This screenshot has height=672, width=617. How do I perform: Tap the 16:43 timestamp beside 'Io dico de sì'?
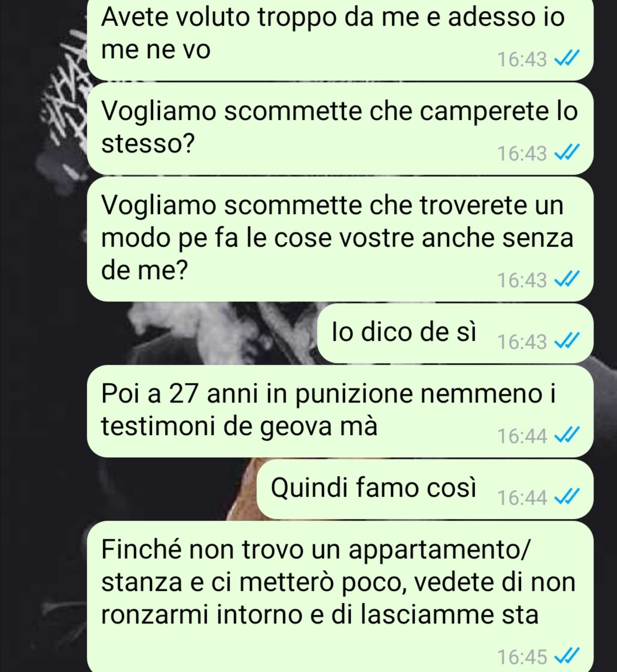(x=522, y=342)
